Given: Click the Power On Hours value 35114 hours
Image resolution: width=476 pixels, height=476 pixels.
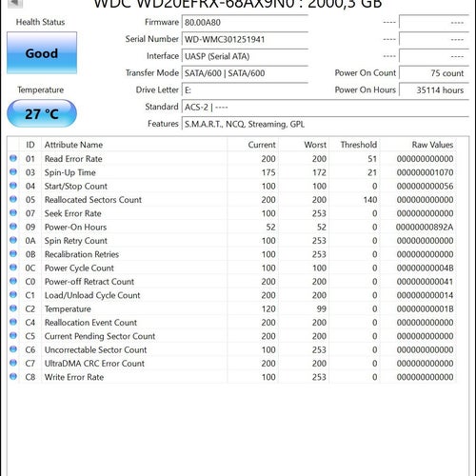Looking at the screenshot, I should [x=434, y=90].
